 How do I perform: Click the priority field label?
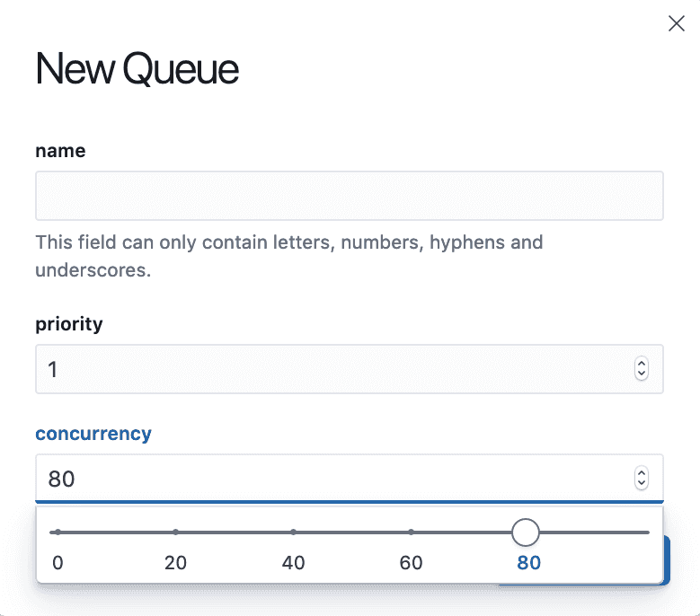69,324
